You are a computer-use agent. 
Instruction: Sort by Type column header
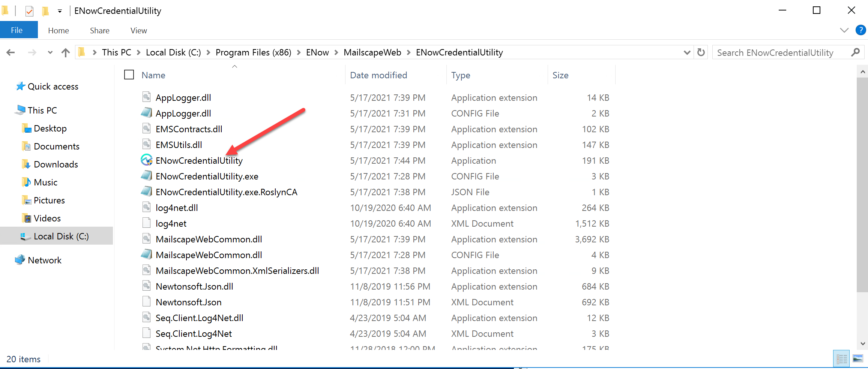(461, 75)
